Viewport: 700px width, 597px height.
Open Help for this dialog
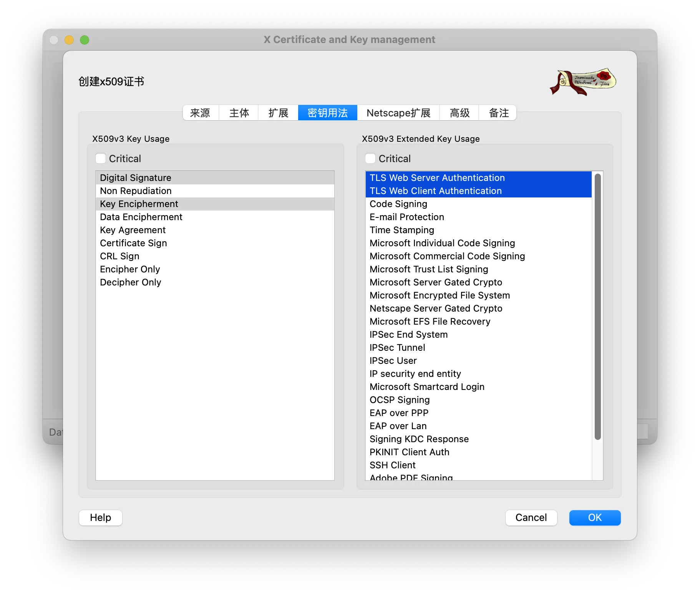tap(101, 517)
